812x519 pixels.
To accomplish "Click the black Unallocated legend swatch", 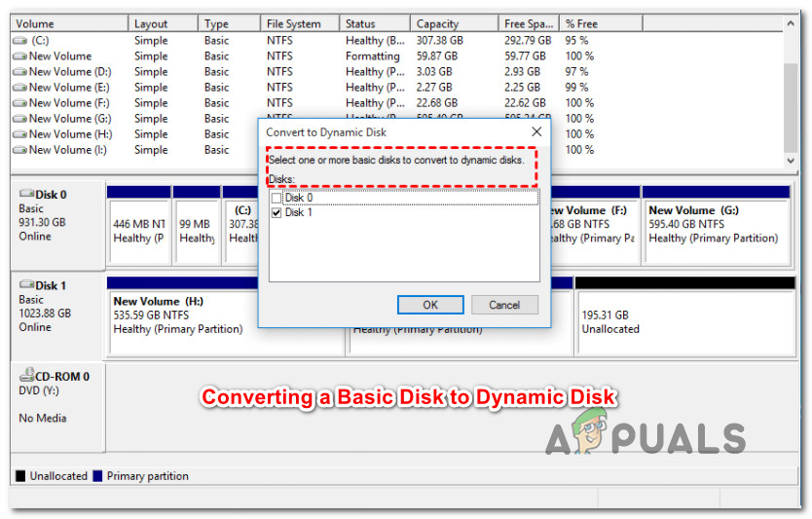I will pyautogui.click(x=20, y=476).
